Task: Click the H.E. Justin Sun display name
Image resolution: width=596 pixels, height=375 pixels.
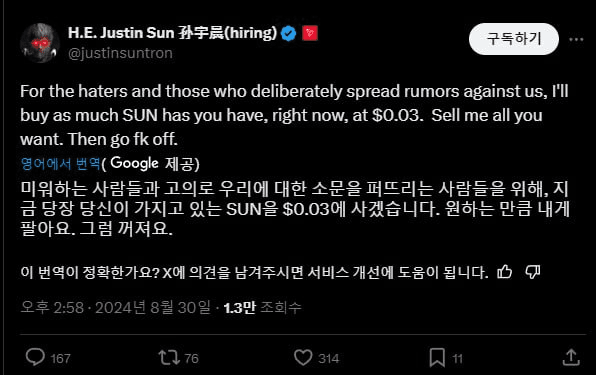Action: (x=173, y=33)
